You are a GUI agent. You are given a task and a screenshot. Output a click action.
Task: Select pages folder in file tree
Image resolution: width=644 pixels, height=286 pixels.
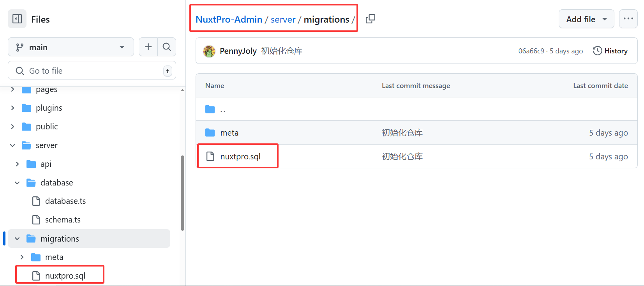tap(46, 89)
